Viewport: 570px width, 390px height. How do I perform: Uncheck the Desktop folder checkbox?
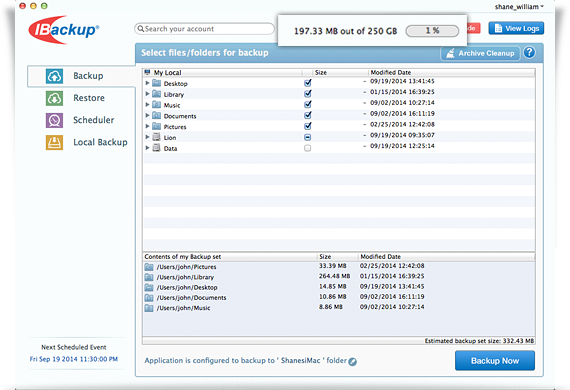pos(308,83)
